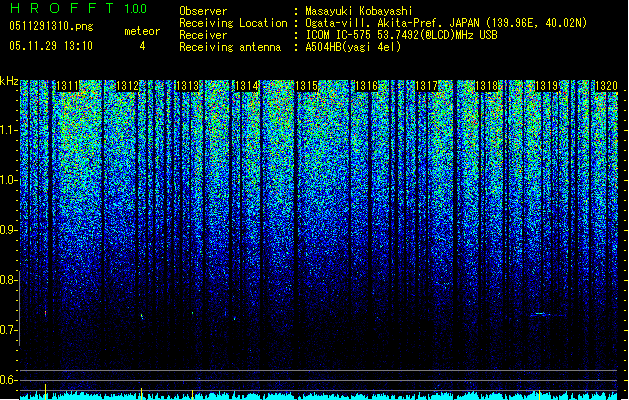
Task: Click the Receiving antenna label
Action: pyautogui.click(x=230, y=47)
